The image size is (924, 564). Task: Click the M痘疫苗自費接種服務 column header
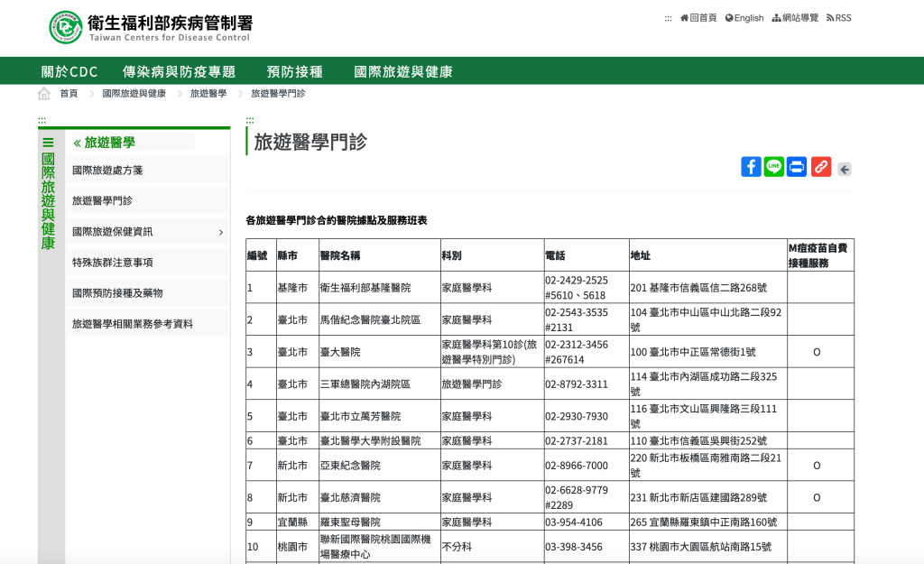820,255
